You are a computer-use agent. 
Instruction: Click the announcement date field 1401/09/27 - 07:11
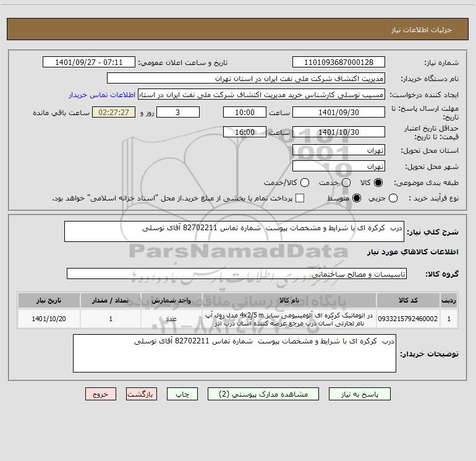[88, 62]
